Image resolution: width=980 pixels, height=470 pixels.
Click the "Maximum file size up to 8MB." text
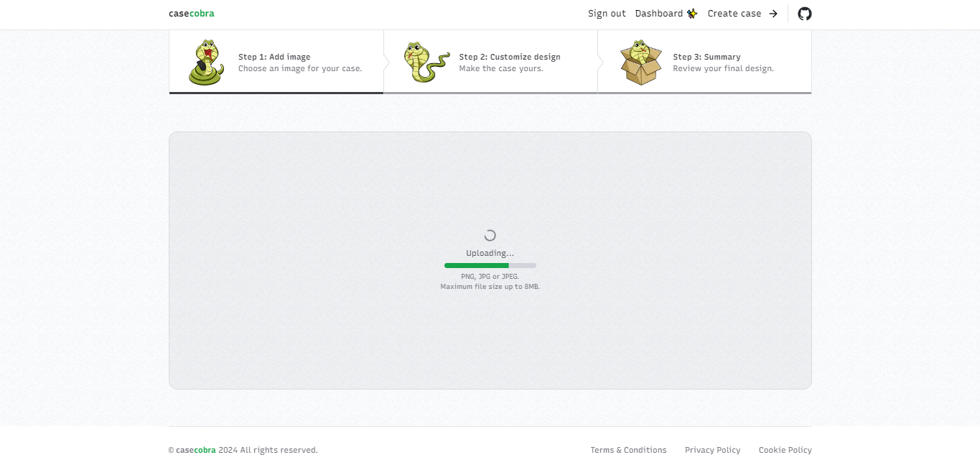pyautogui.click(x=490, y=286)
